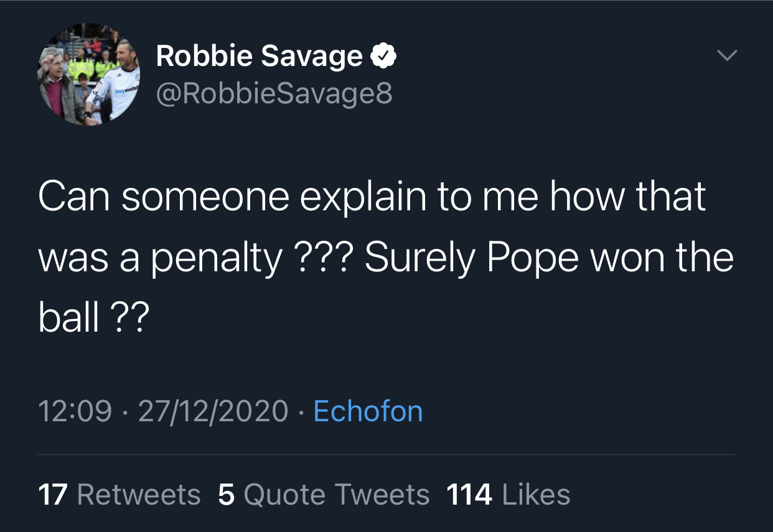Viewport: 773px width, 532px height.
Task: Click the word "penalty" in the tweet
Action: pyautogui.click(x=216, y=256)
